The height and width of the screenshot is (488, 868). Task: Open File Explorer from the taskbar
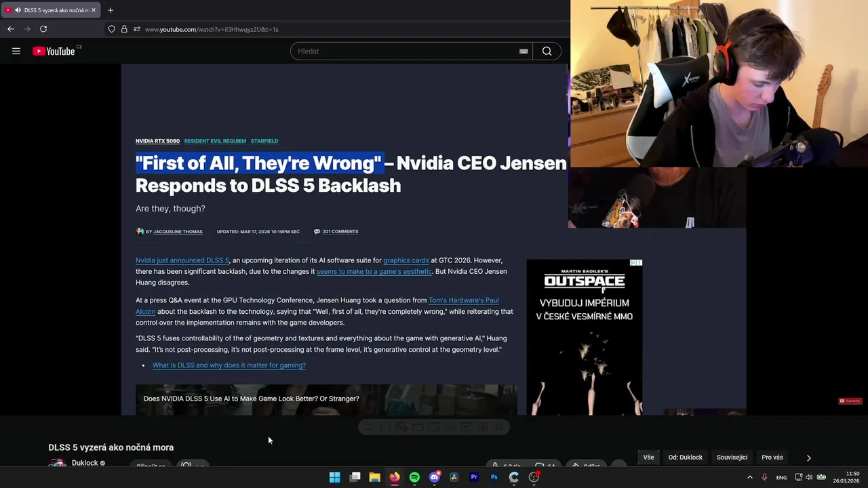coord(374,477)
